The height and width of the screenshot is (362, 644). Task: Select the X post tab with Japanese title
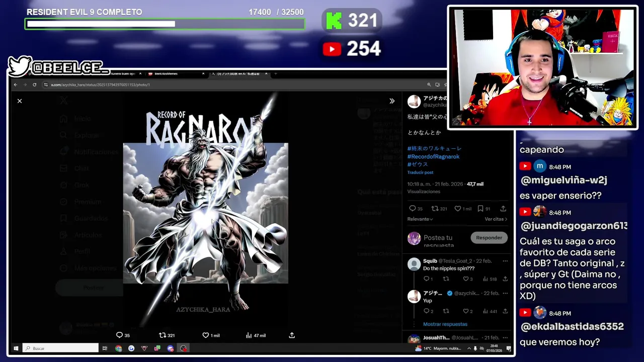pos(239,74)
